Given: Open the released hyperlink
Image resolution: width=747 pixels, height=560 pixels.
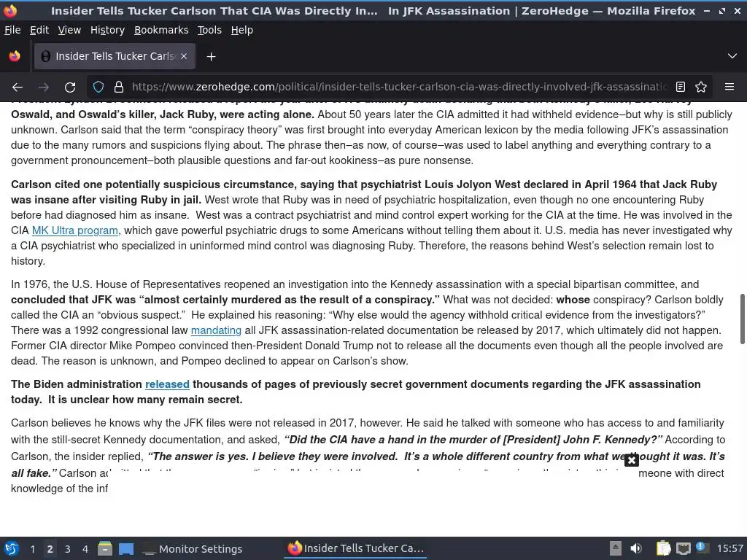Looking at the screenshot, I should click(167, 384).
